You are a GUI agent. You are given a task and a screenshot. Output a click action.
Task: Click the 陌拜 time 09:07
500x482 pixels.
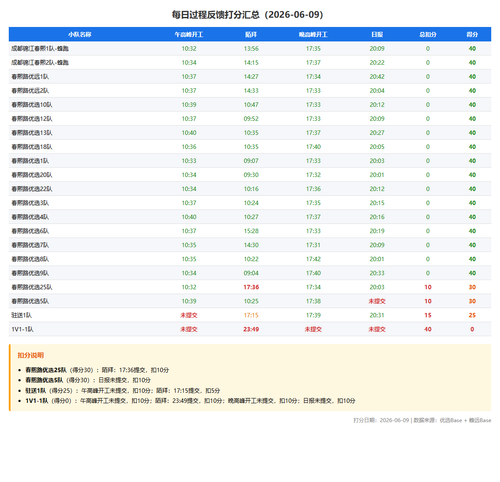[x=251, y=161]
